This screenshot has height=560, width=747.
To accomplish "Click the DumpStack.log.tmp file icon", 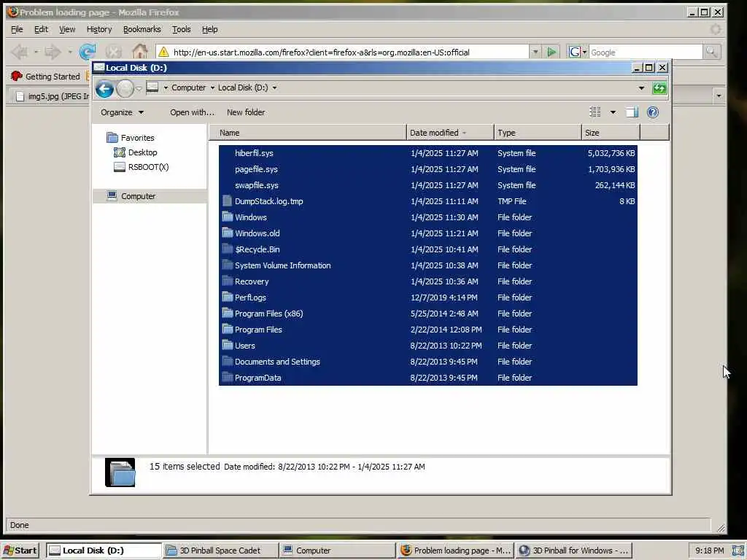I will [228, 201].
